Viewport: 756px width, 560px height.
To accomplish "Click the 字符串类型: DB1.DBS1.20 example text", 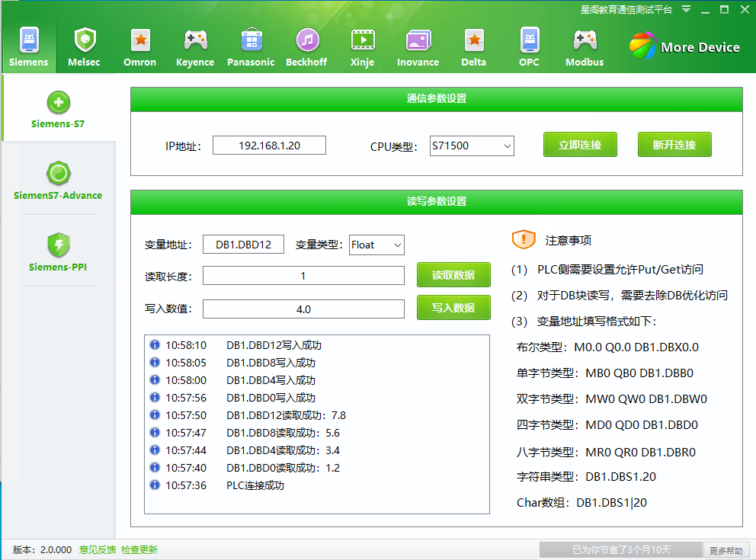I will (x=586, y=477).
